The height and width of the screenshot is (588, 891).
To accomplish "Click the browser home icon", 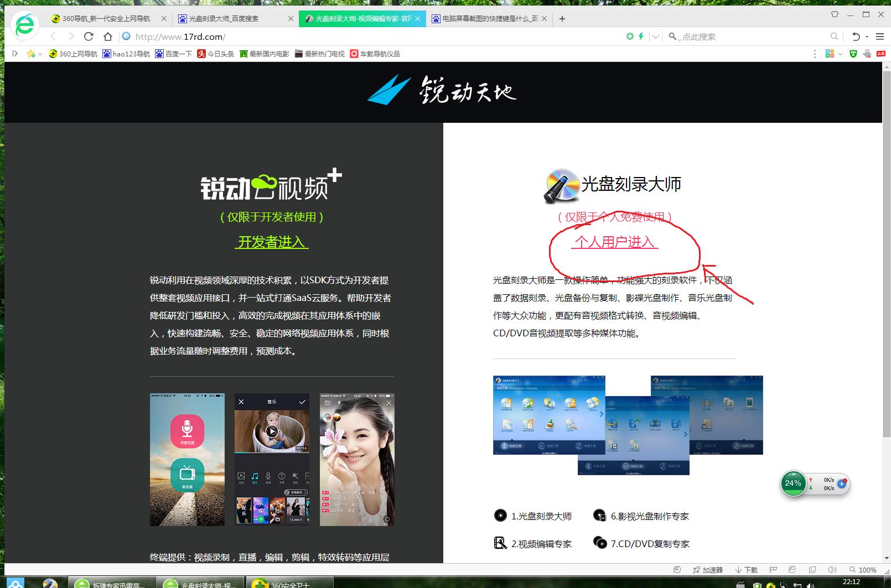I will [x=108, y=37].
